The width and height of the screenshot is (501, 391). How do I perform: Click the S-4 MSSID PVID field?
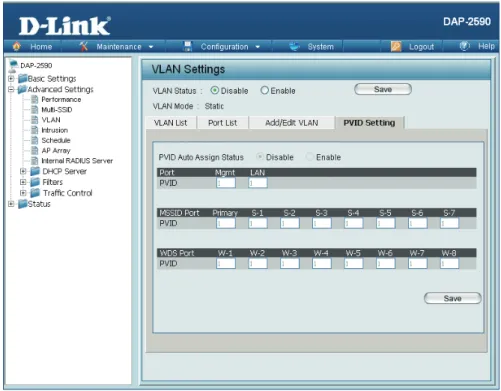[353, 223]
